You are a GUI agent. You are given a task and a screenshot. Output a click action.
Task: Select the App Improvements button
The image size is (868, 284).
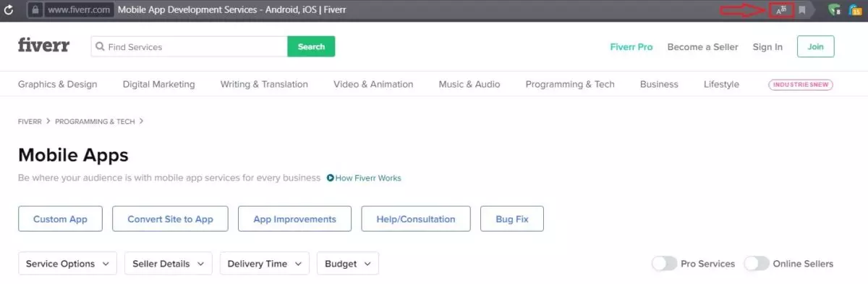click(294, 219)
